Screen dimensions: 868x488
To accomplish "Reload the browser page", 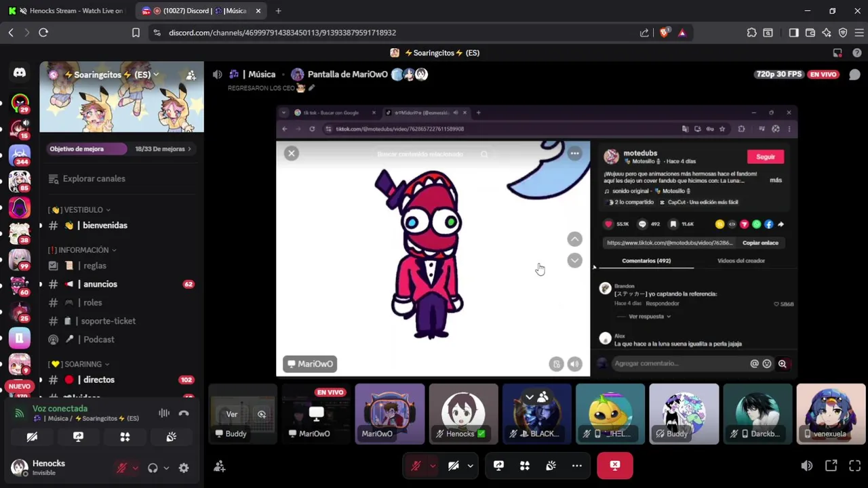I will click(x=43, y=33).
